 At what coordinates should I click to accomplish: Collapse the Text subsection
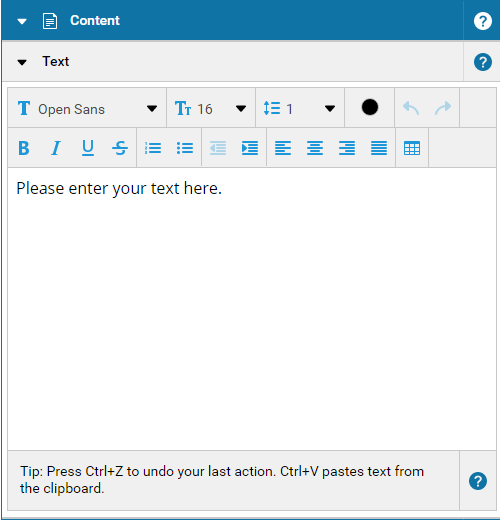tap(22, 62)
